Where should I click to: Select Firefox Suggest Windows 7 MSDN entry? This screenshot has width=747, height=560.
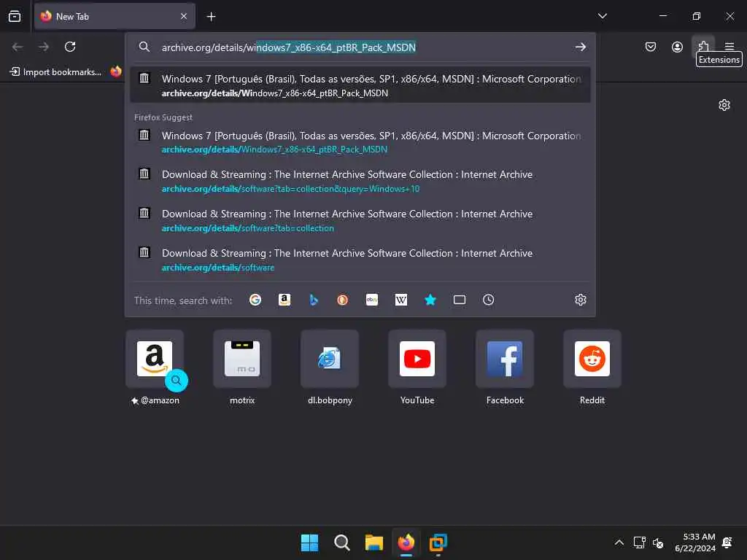pyautogui.click(x=360, y=142)
